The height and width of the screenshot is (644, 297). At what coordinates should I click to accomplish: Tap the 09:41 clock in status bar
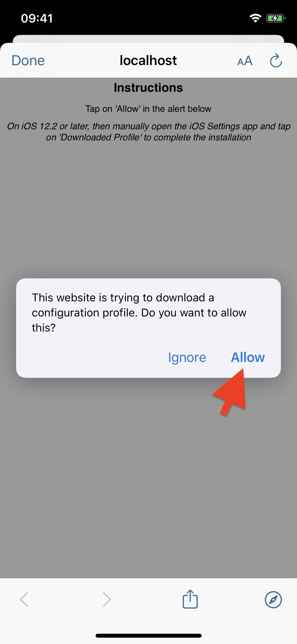pyautogui.click(x=37, y=19)
